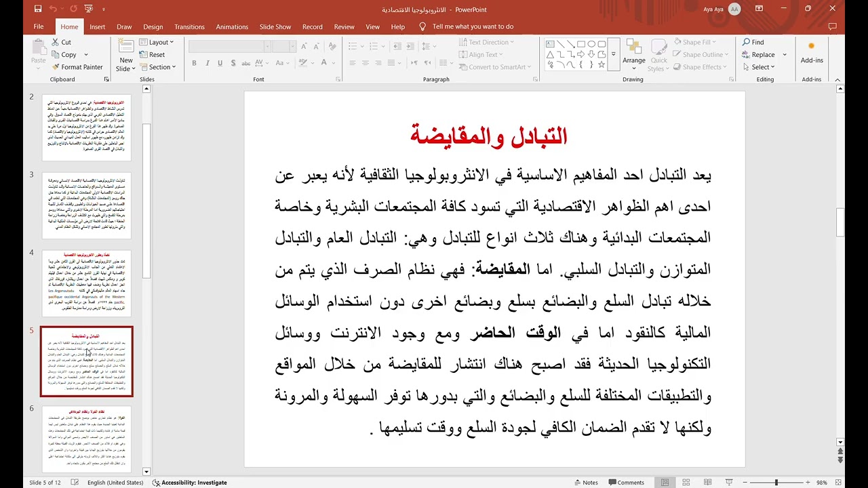Open the File menu
Image resolution: width=868 pixels, height=488 pixels.
click(x=39, y=26)
